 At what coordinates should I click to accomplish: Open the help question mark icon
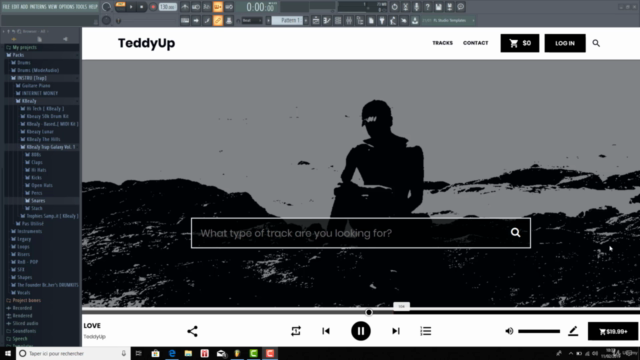point(427,7)
